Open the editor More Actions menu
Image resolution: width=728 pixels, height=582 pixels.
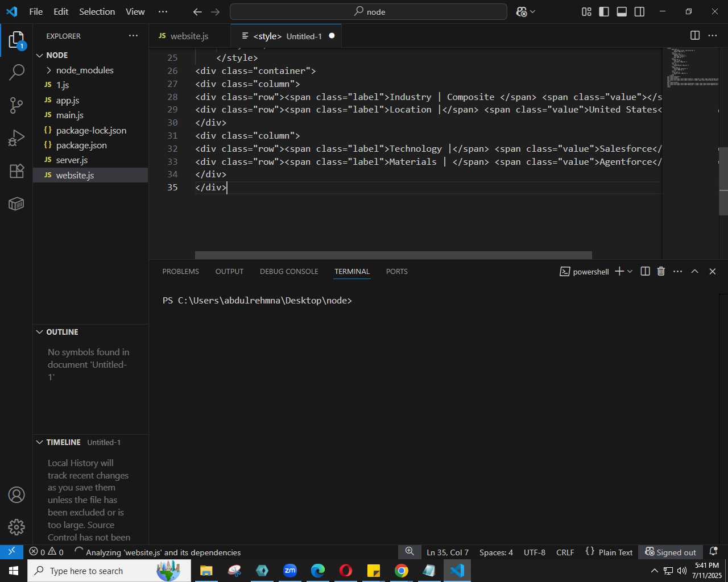(713, 36)
